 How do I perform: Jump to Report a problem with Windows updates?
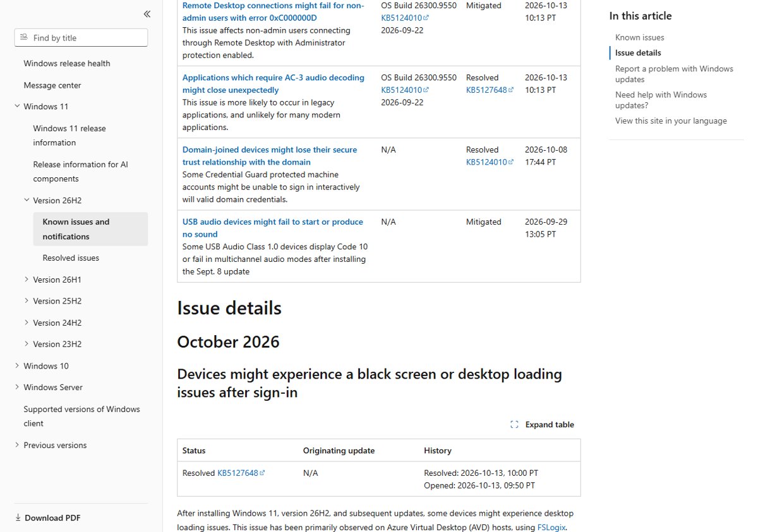point(674,74)
